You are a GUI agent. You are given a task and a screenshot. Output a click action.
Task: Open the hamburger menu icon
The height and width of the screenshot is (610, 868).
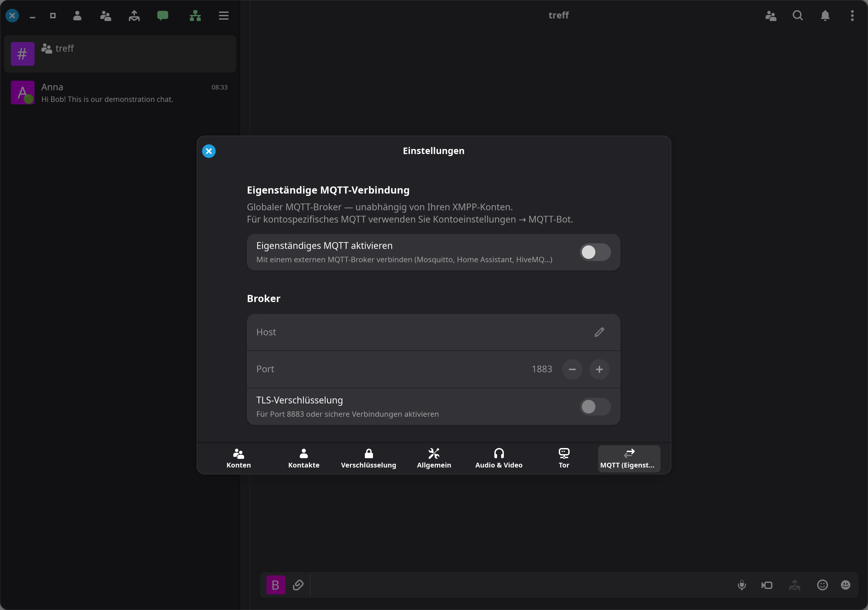point(224,16)
